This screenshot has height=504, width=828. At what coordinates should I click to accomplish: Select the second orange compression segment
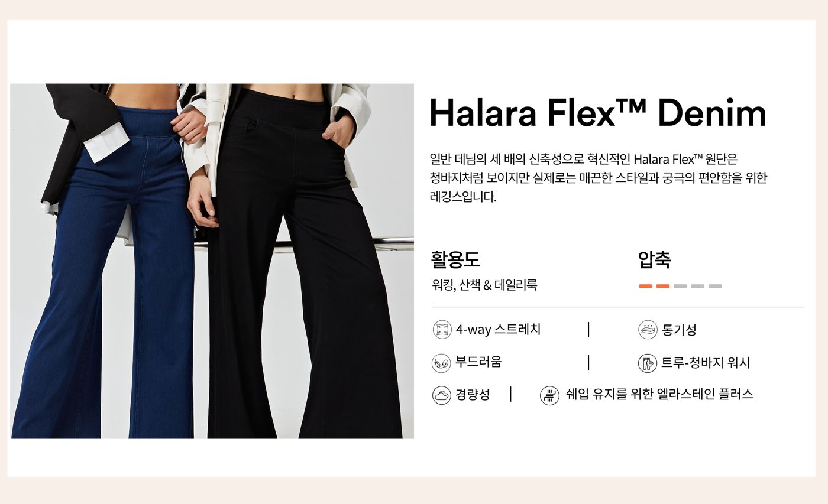(x=663, y=286)
